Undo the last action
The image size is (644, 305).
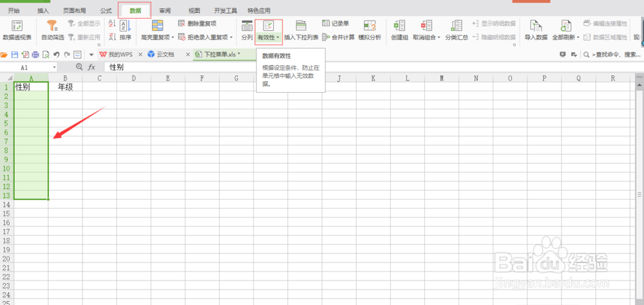tap(57, 54)
